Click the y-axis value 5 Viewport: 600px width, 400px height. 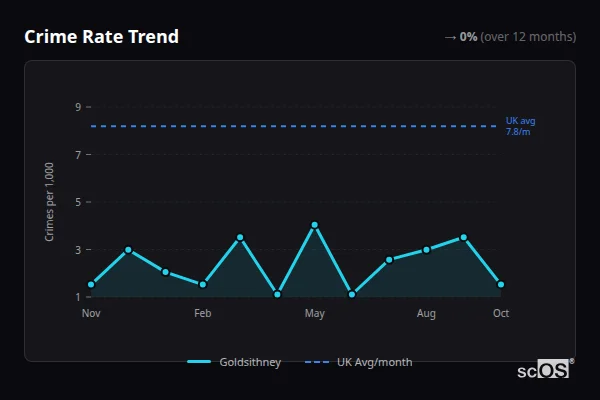click(x=78, y=202)
